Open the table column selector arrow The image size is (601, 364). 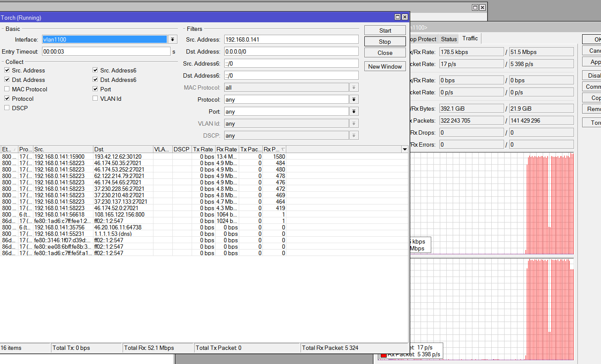[404, 149]
